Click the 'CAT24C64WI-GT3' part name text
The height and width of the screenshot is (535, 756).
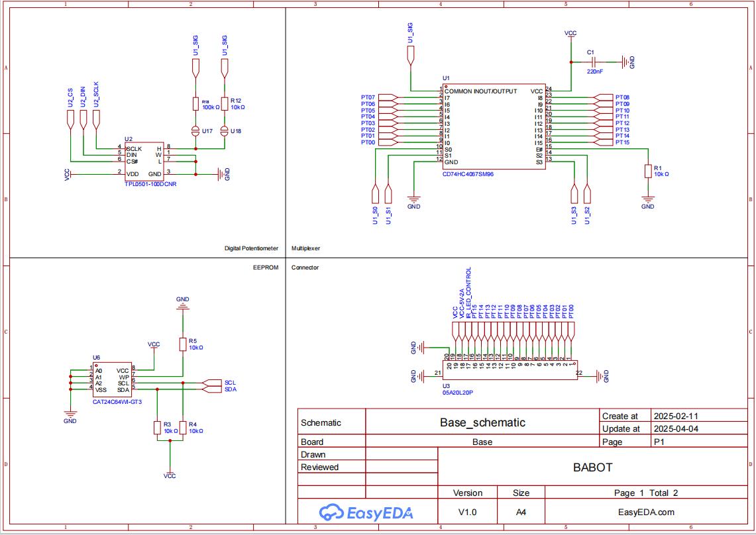pyautogui.click(x=117, y=401)
